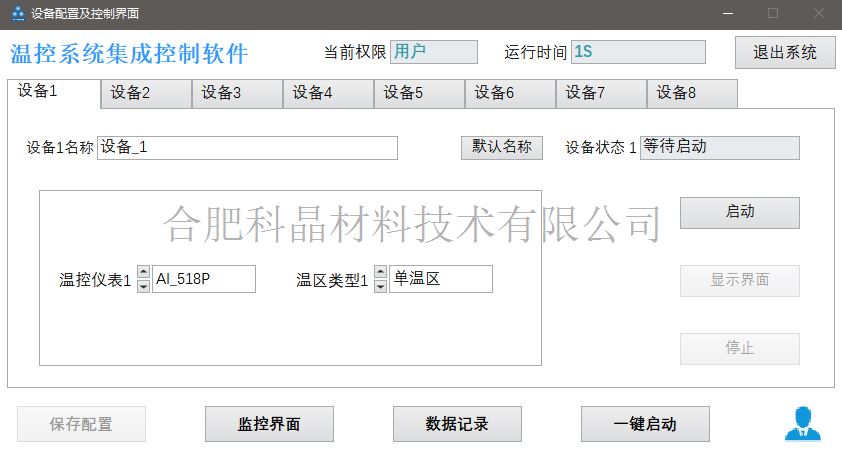
Task: Click the 设备1名称 input field
Action: point(247,148)
